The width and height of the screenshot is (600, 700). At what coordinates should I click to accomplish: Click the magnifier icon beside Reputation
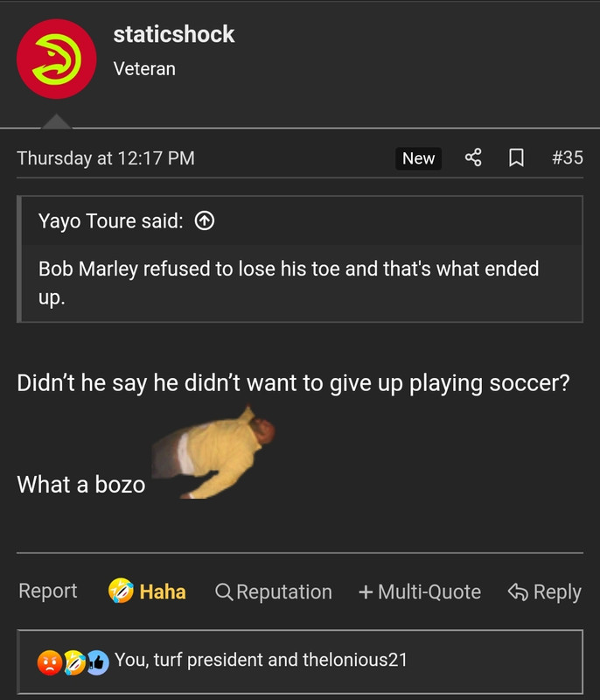[x=224, y=592]
